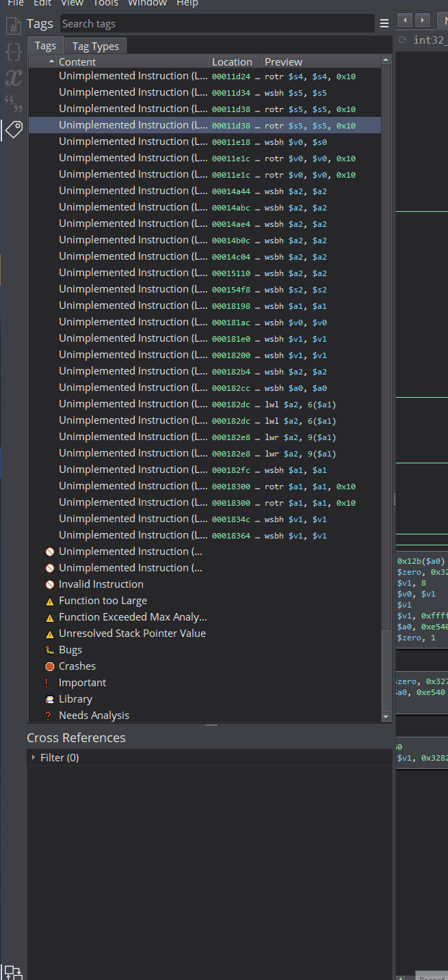Open the Strings panel with the quotation icon
Screen dimensions: 448x980
pos(12,103)
